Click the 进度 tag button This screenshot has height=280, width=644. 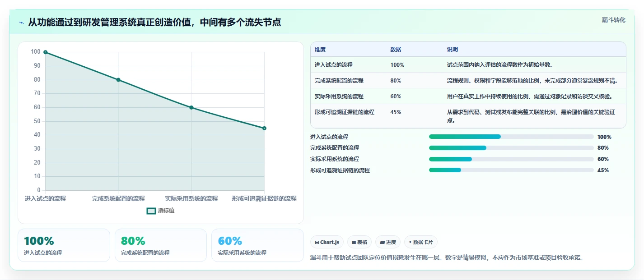coord(388,242)
